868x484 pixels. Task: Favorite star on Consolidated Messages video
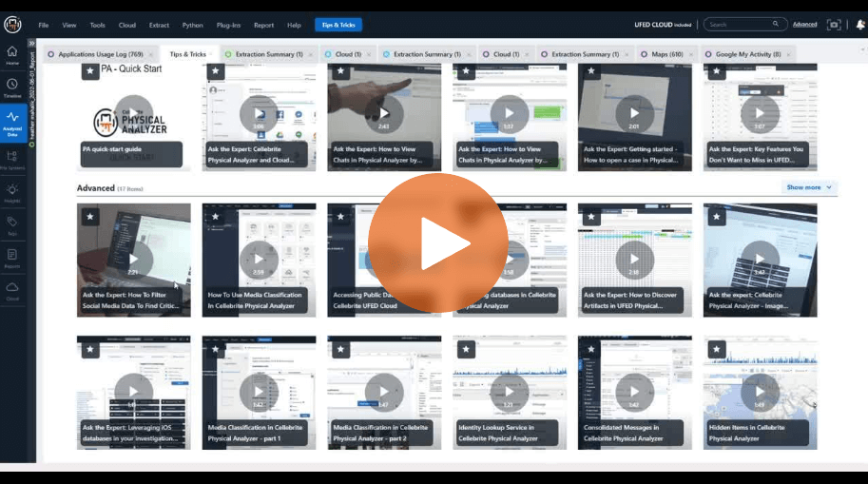tap(591, 349)
